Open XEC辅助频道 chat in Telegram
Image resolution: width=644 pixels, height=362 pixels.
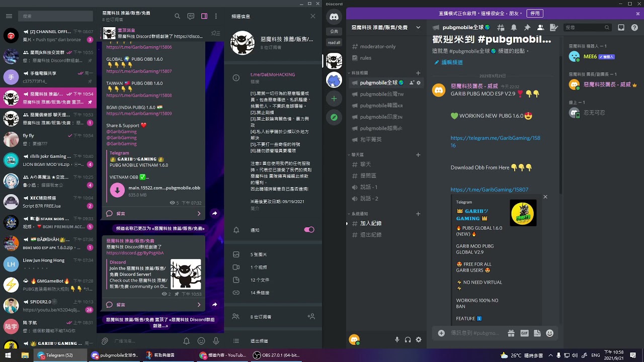pos(48,202)
